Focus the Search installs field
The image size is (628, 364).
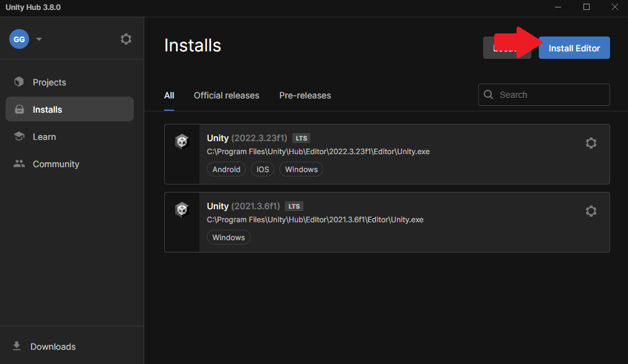[x=544, y=95]
